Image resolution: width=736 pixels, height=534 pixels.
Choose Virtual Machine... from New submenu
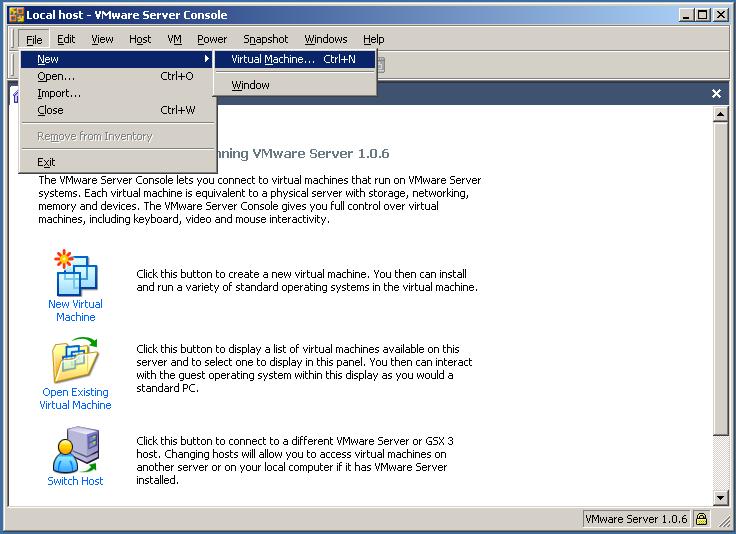pyautogui.click(x=295, y=59)
